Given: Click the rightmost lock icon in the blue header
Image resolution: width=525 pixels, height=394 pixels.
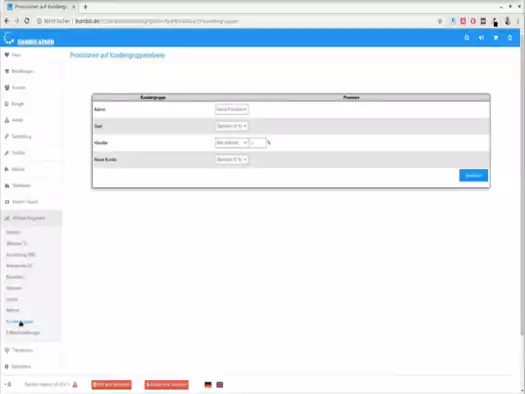Looking at the screenshot, I should click(x=510, y=38).
